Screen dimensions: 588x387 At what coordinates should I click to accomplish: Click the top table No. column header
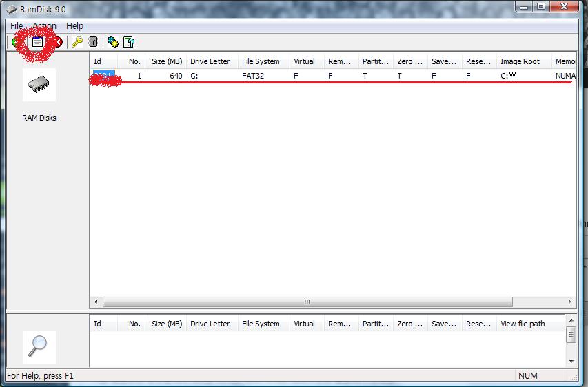[x=132, y=61]
